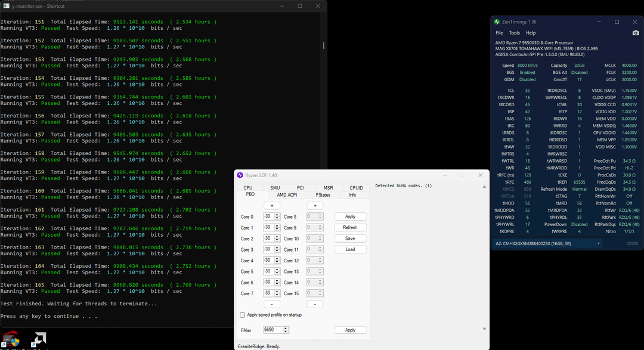
Task: Switch to the PStates tab
Action: click(323, 194)
